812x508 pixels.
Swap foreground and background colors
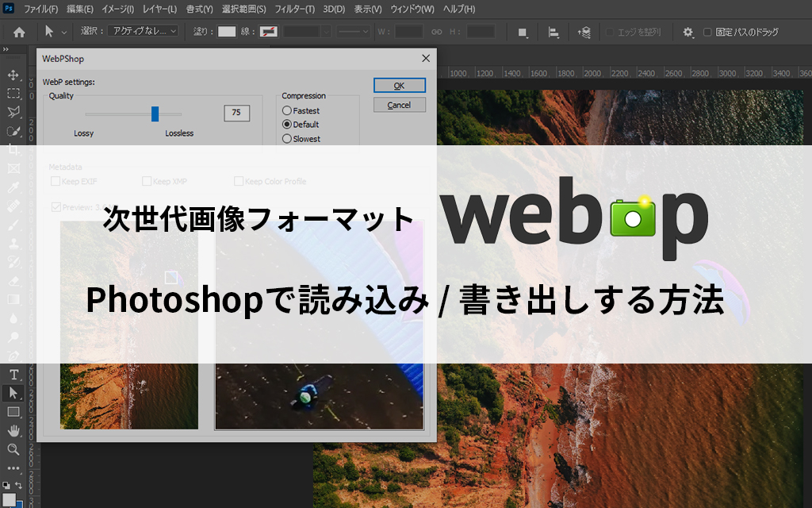pyautogui.click(x=19, y=486)
